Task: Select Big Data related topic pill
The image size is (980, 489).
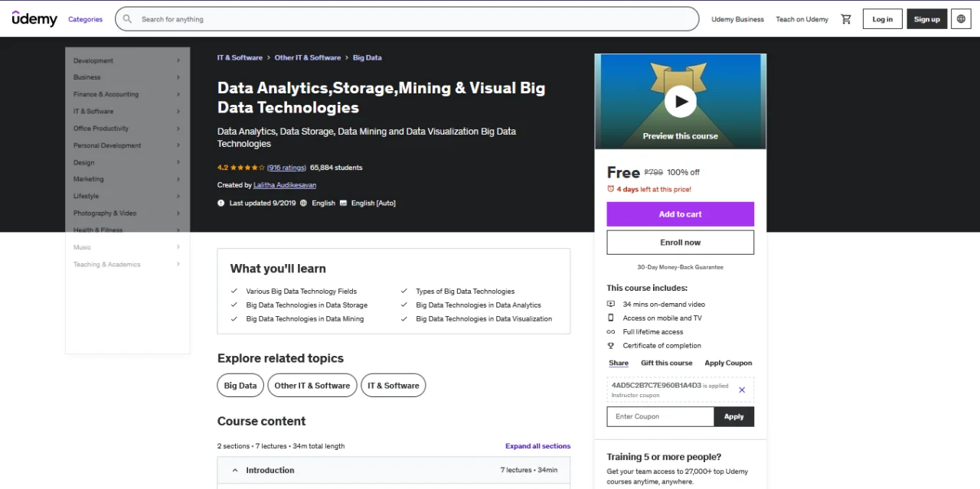Action: pos(240,386)
